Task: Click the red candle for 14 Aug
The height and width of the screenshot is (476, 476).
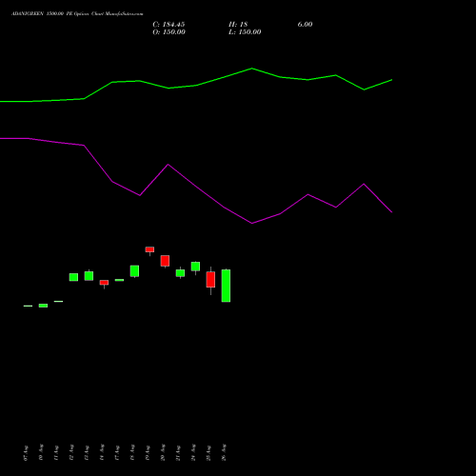Action: point(104,283)
